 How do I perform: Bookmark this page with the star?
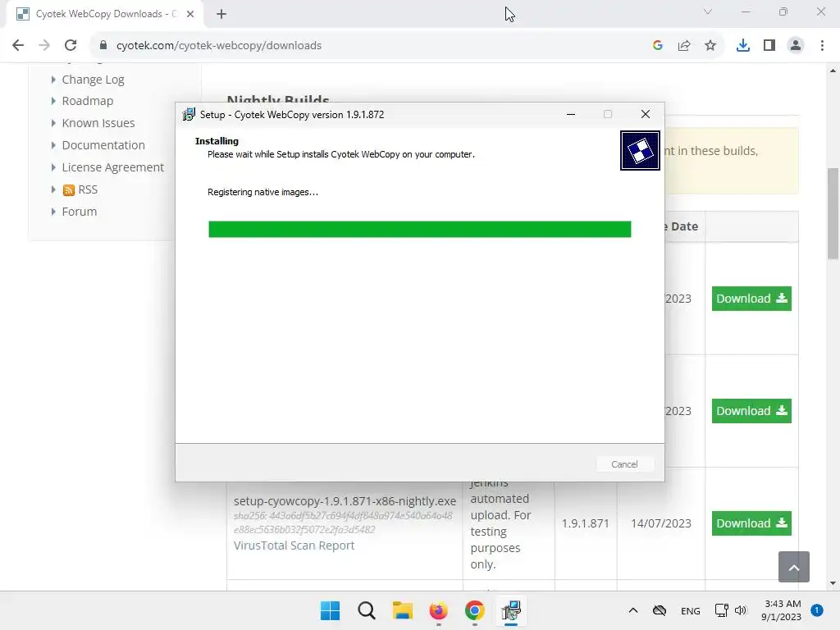pyautogui.click(x=710, y=45)
